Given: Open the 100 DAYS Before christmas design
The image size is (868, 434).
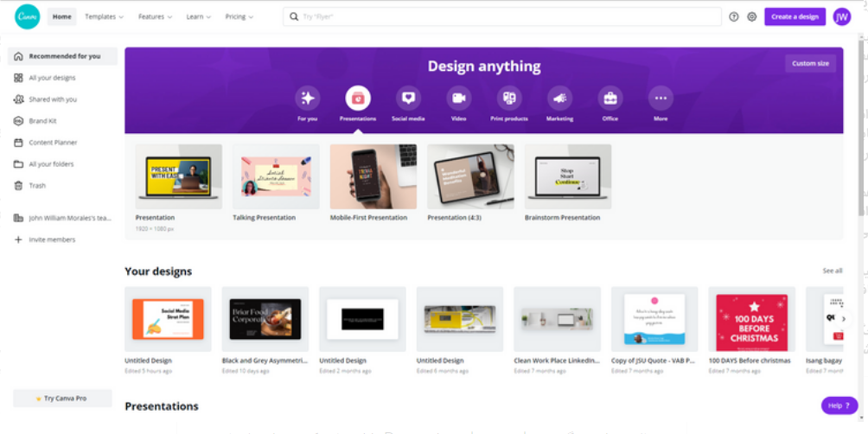Looking at the screenshot, I should click(752, 319).
